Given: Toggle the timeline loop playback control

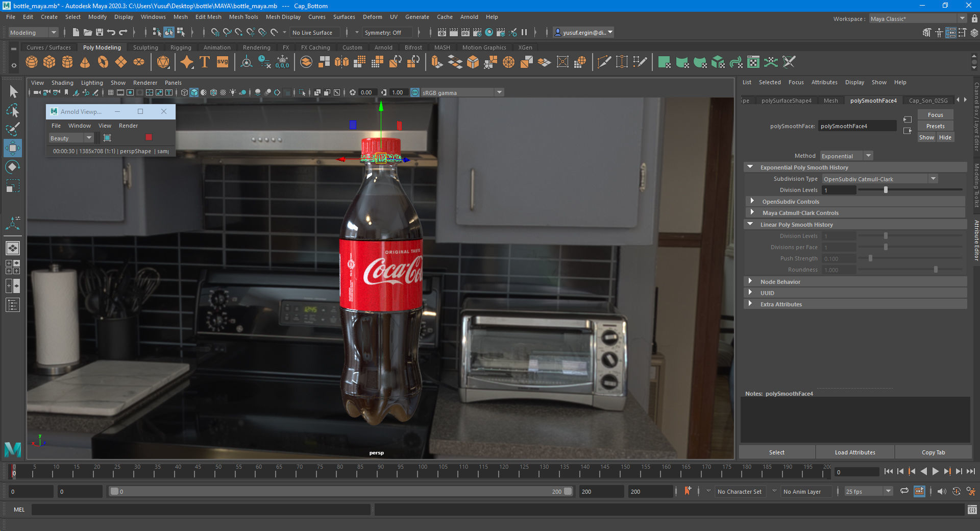Looking at the screenshot, I should coord(904,491).
